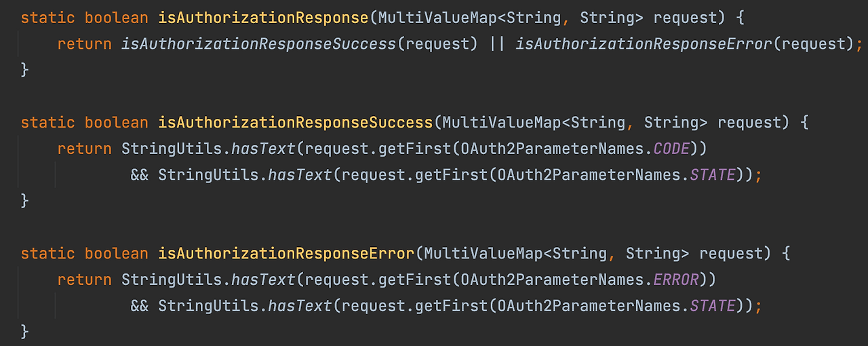Viewport: 868px width, 346px height.
Task: Click the first static keyword
Action: tap(48, 18)
